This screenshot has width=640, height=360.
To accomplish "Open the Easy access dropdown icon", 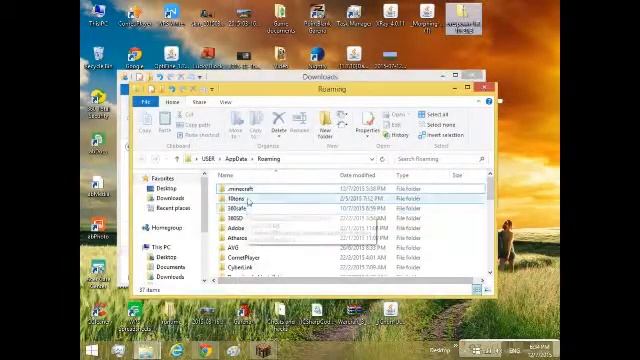I will point(342,124).
